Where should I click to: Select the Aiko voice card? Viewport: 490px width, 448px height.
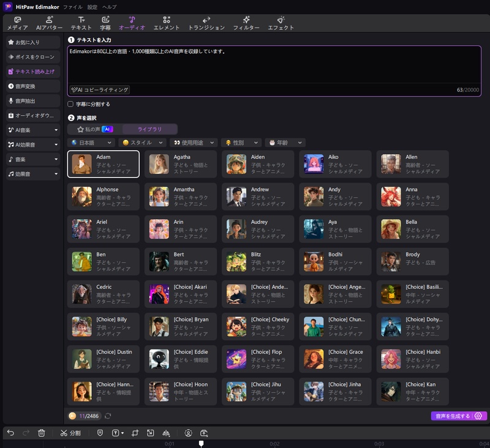[335, 164]
